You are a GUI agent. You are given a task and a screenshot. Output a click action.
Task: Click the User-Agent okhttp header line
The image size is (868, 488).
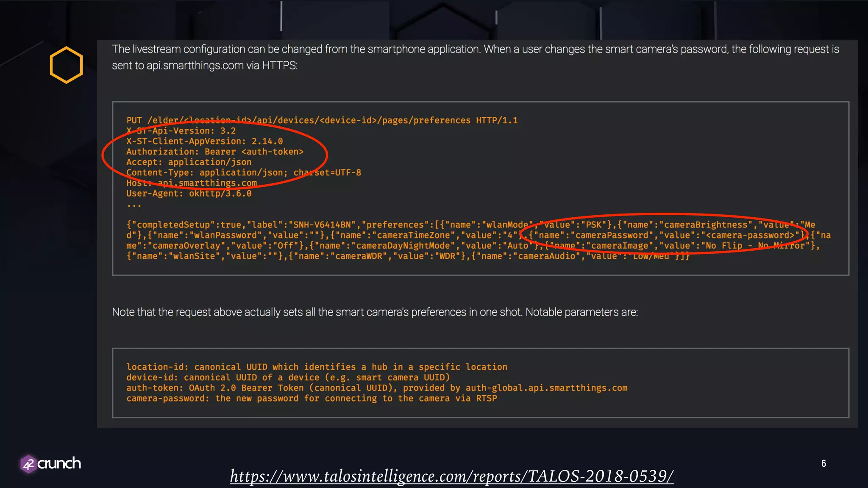click(189, 193)
